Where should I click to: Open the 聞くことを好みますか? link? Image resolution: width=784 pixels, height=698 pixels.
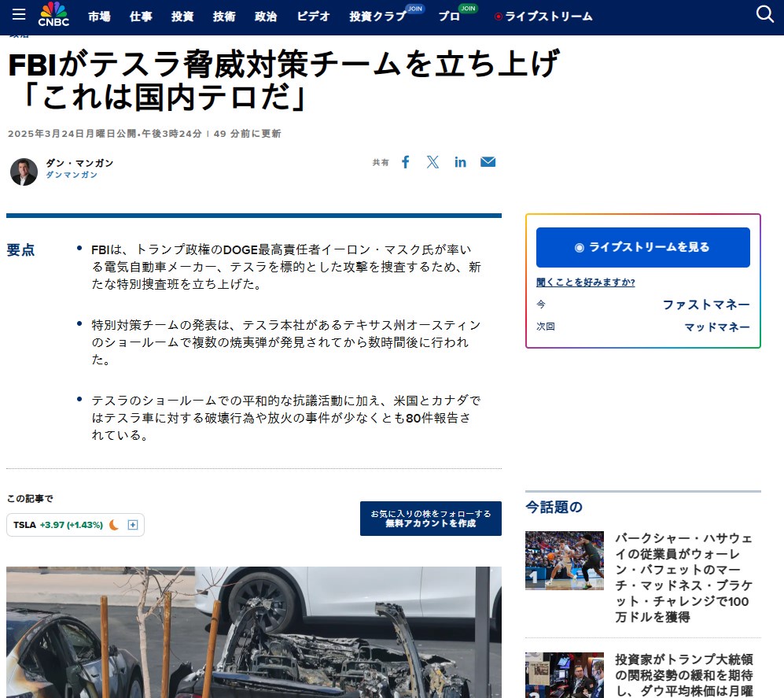[586, 283]
